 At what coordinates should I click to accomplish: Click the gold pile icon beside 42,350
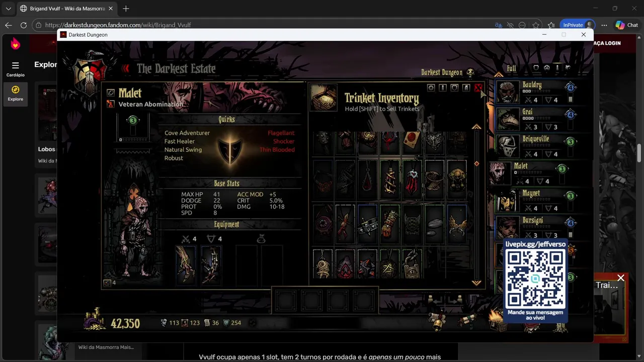point(95,320)
